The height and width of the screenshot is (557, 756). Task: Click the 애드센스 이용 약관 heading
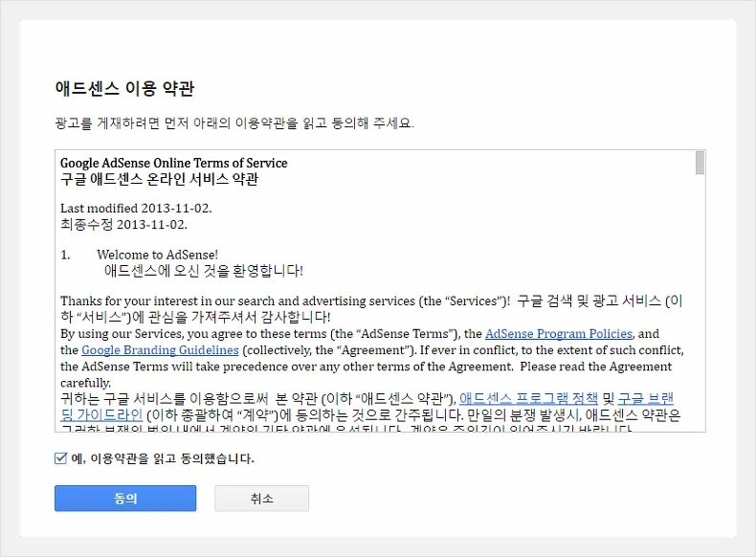tap(124, 89)
